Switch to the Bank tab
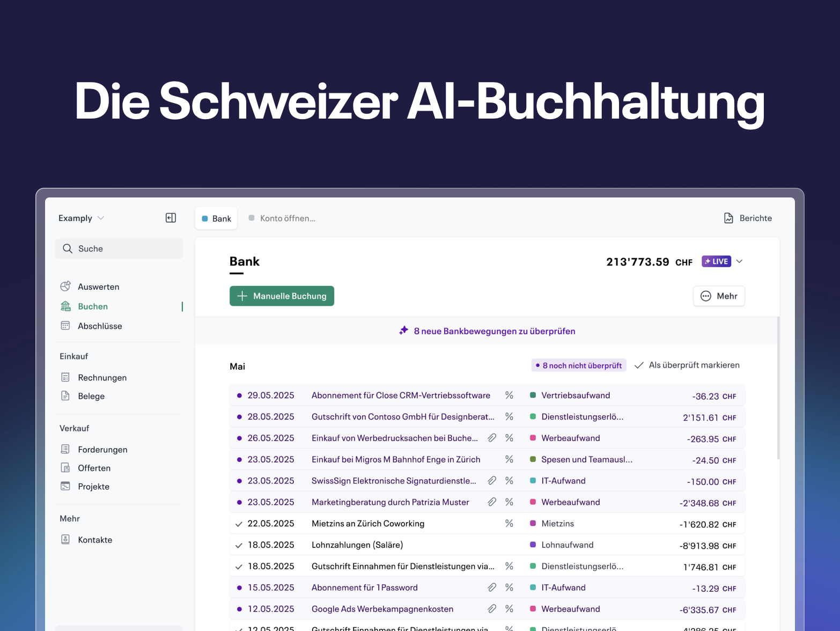Viewport: 840px width, 631px height. (x=216, y=218)
